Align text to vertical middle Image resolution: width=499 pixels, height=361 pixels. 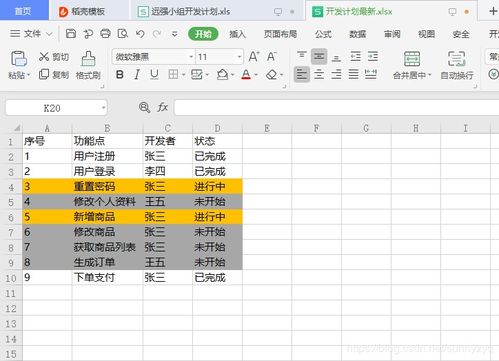(x=319, y=56)
